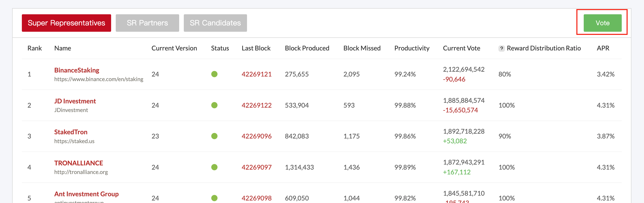The height and width of the screenshot is (203, 644).
Task: Click block missed value 2,095
Action: (351, 74)
